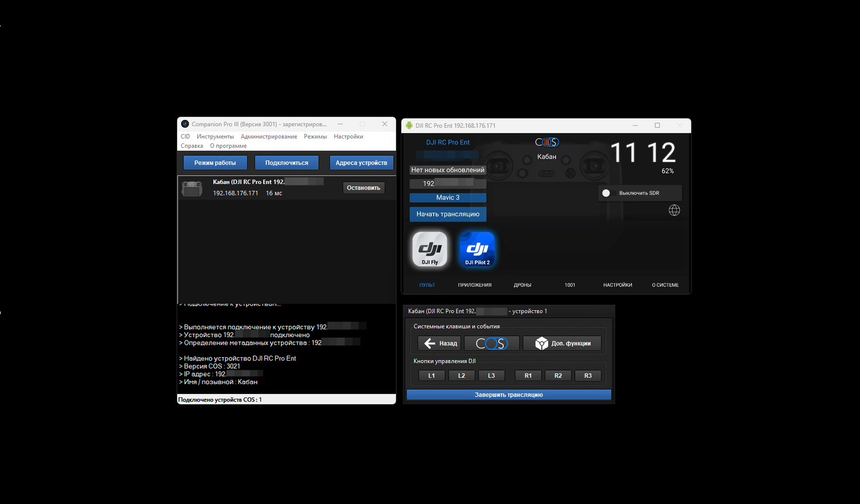The image size is (860, 504).
Task: Switch to the НАСТРОЙКИ tab
Action: [x=617, y=285]
